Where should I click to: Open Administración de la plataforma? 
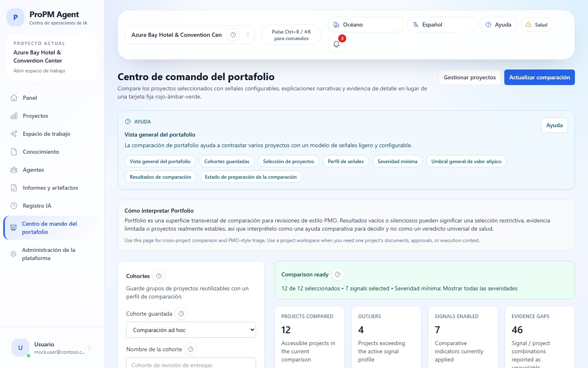[48, 254]
